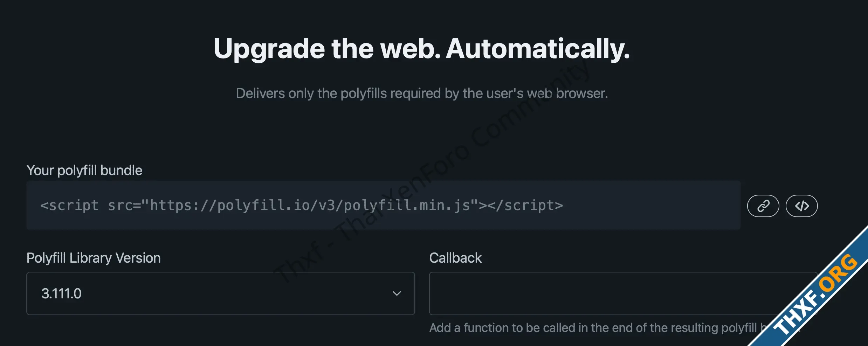The height and width of the screenshot is (346, 868).
Task: Click the 'Upgrade the web' heading
Action: 327,49
